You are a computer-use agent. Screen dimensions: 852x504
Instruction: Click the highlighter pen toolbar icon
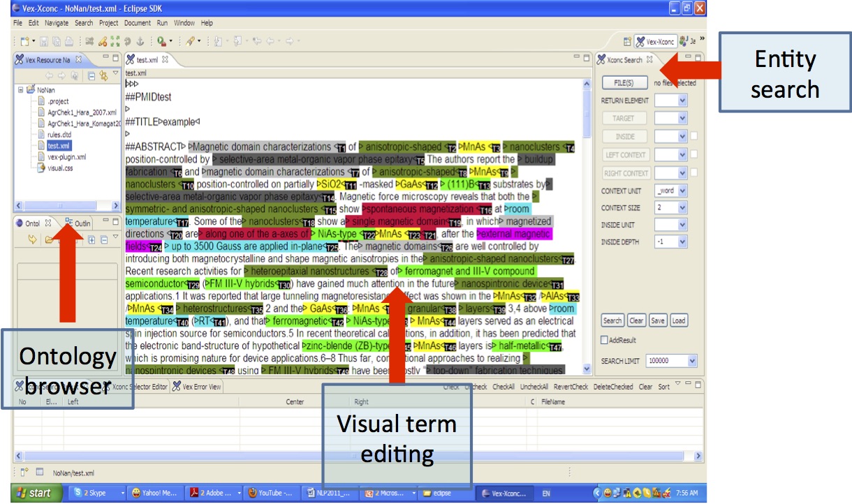pos(190,42)
